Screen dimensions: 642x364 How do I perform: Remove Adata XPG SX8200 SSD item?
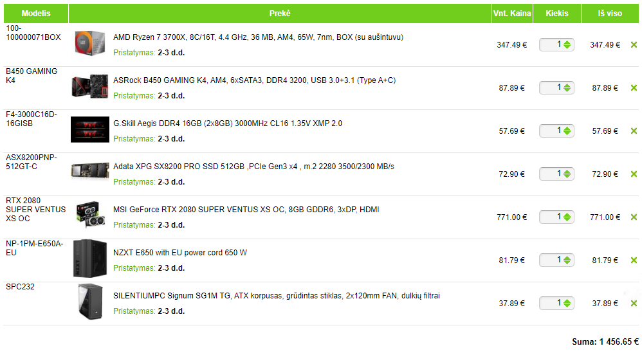pyautogui.click(x=634, y=174)
